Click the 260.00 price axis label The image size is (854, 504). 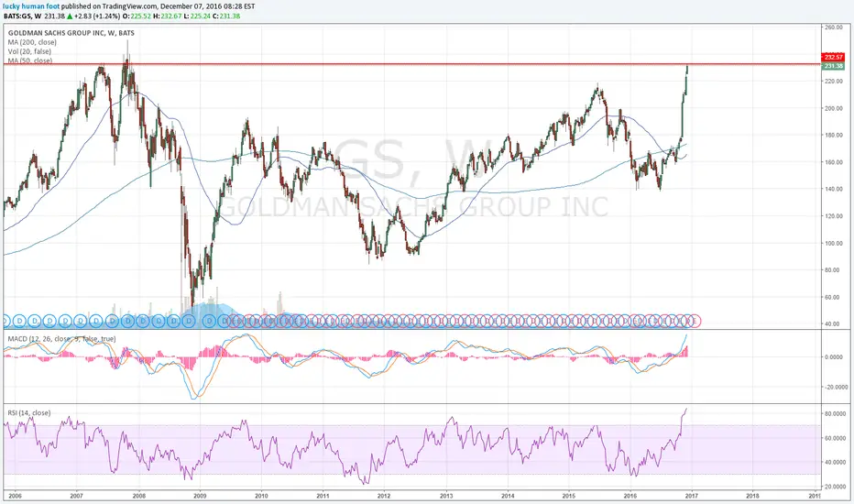(x=833, y=27)
